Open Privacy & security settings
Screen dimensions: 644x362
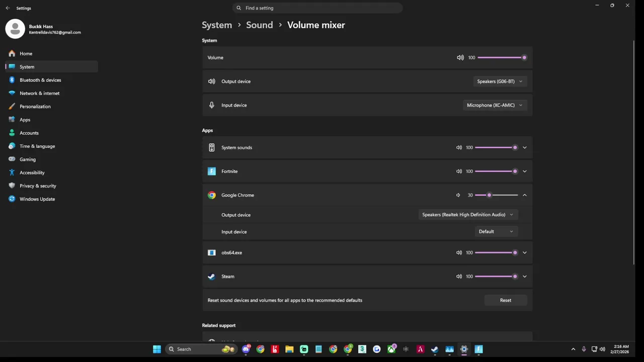(51, 186)
